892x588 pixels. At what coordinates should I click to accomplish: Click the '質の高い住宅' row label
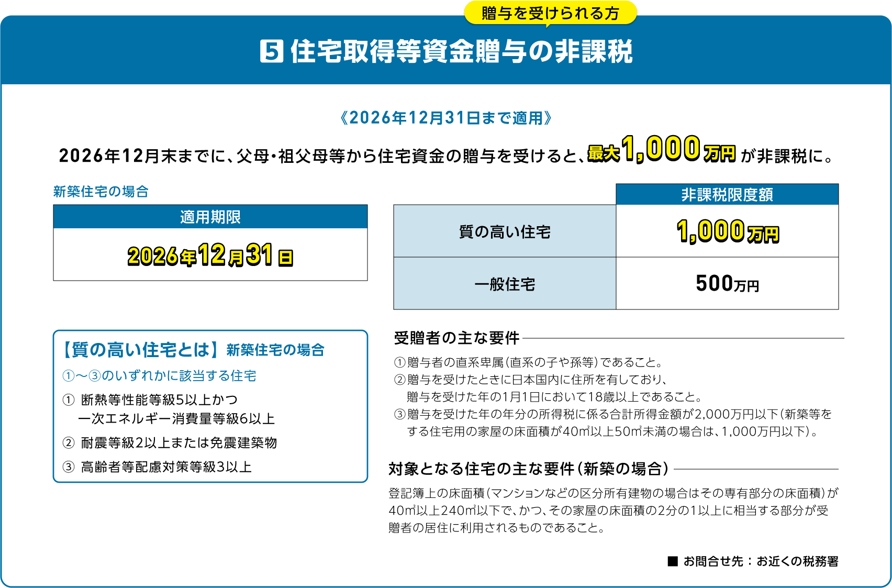(505, 231)
